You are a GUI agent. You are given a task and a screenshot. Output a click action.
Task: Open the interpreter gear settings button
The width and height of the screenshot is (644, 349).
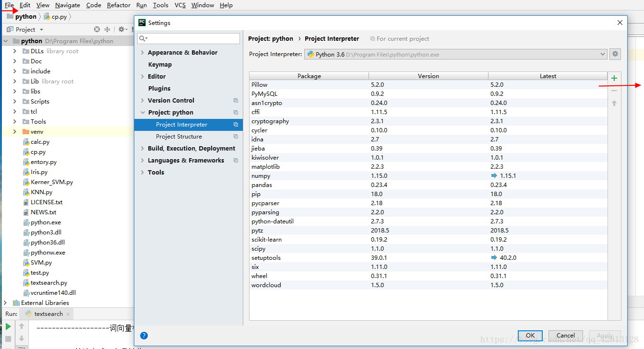coord(615,54)
